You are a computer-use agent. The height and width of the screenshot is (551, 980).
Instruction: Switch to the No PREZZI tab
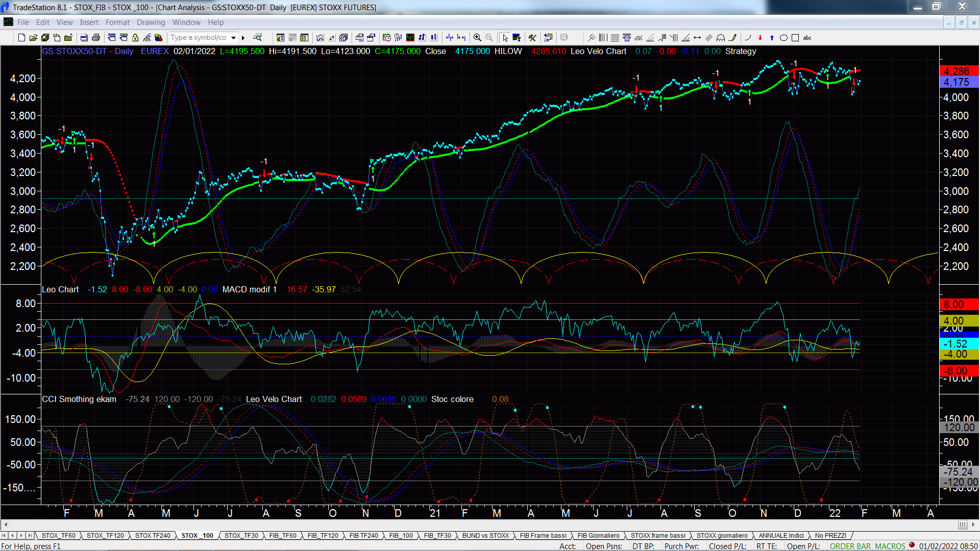point(830,536)
